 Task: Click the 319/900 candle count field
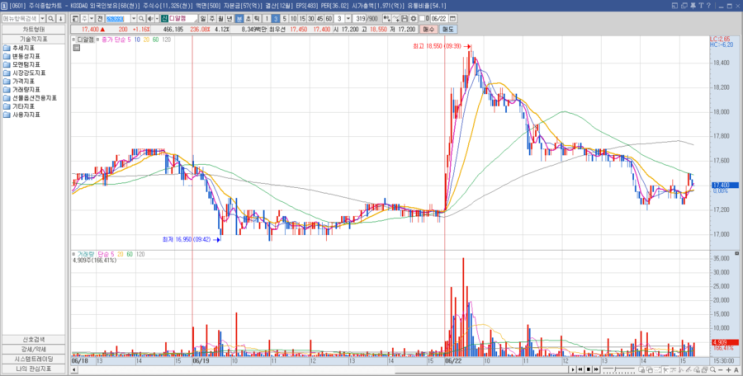pos(366,18)
